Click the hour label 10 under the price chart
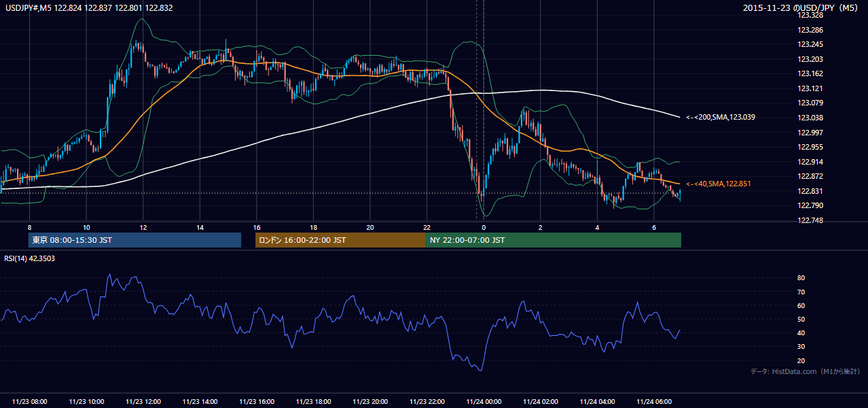The height and width of the screenshot is (408, 868). click(x=86, y=227)
